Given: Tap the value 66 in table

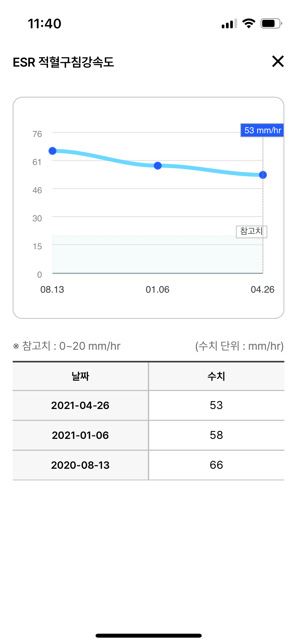Looking at the screenshot, I should pyautogui.click(x=216, y=465).
